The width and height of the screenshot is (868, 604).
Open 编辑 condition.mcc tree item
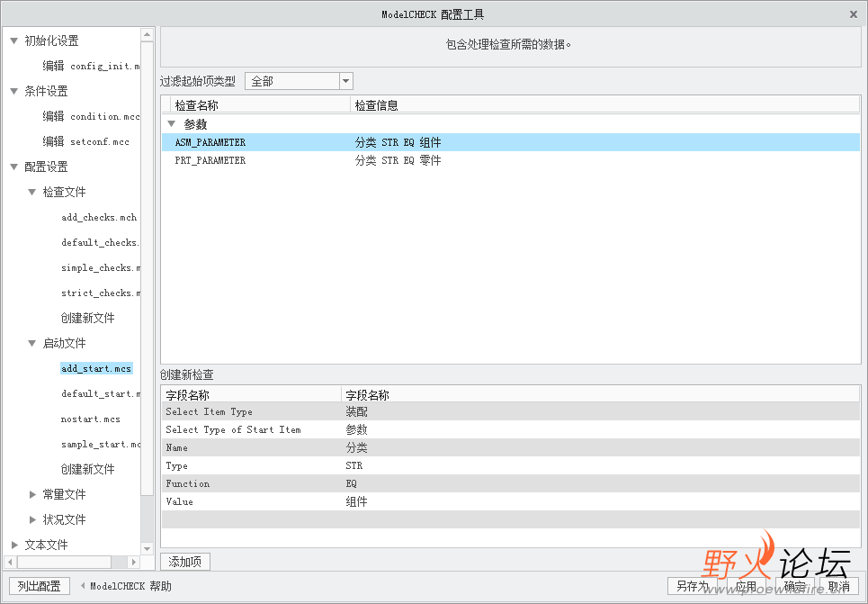pos(92,116)
